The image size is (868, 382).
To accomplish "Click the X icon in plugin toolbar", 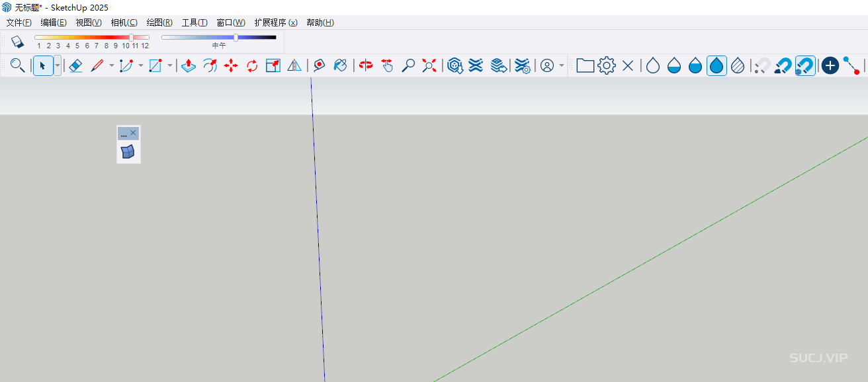I will [628, 65].
